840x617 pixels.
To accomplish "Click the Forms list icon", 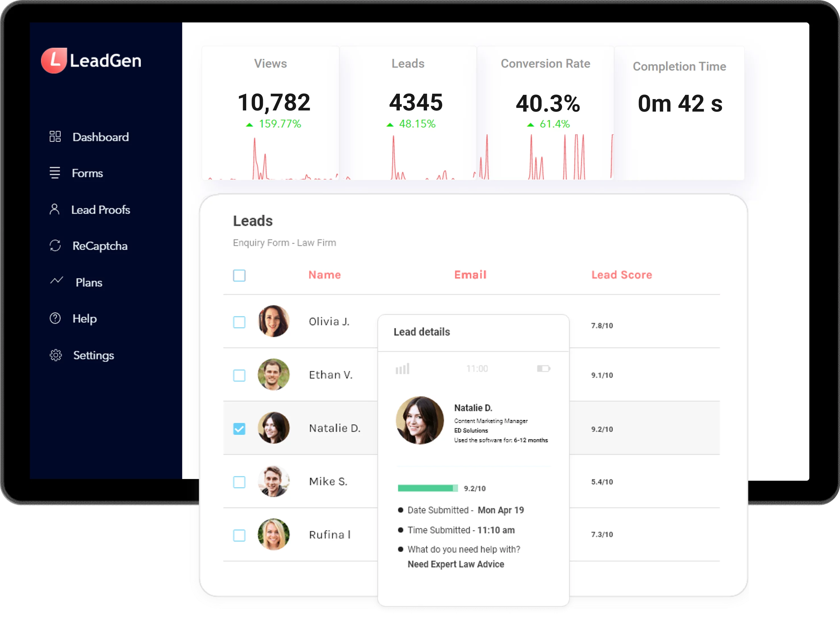I will click(55, 173).
